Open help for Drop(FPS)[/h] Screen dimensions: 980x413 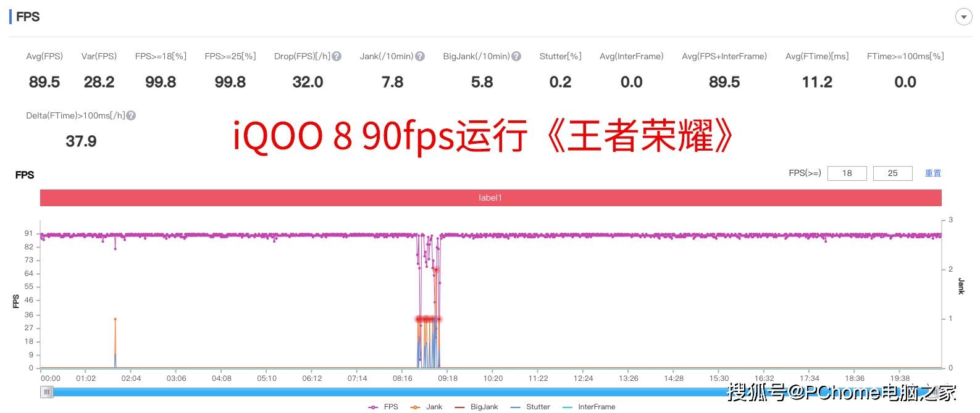point(337,56)
